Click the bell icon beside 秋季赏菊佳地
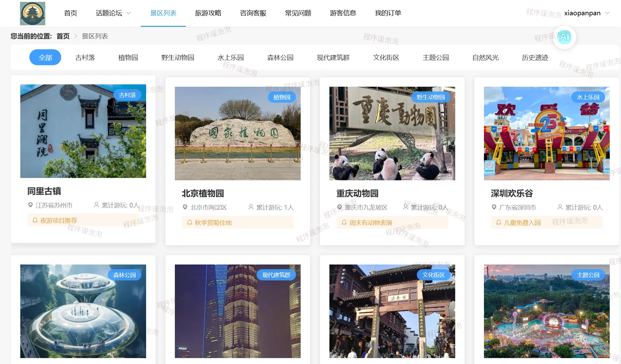 pos(190,222)
